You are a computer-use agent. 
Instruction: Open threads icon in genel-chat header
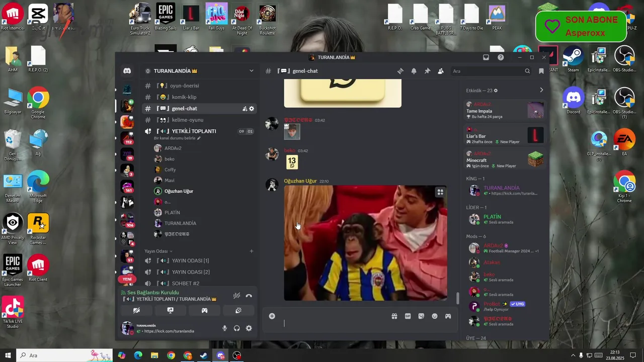[400, 71]
